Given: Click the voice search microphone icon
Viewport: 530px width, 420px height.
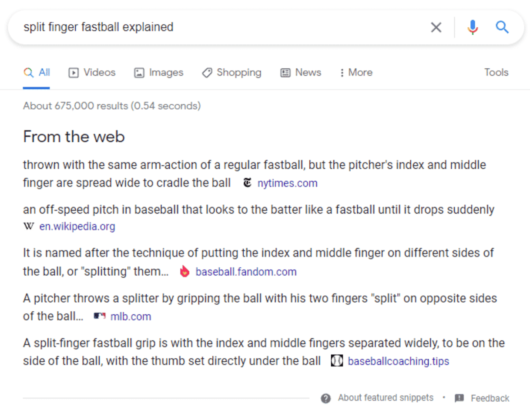Looking at the screenshot, I should pos(473,27).
